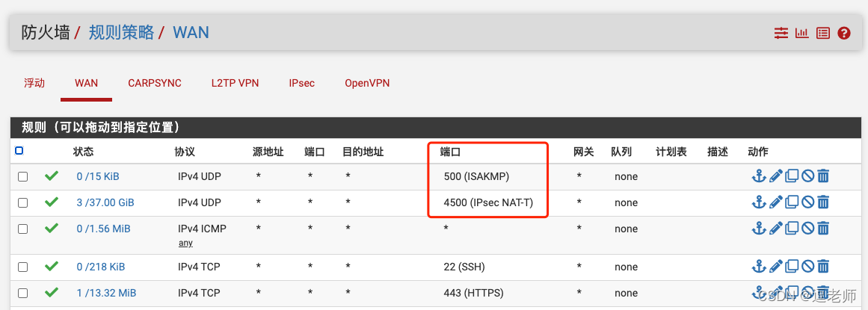Edit the 22 (SSH) rule
The image size is (868, 310).
775,267
